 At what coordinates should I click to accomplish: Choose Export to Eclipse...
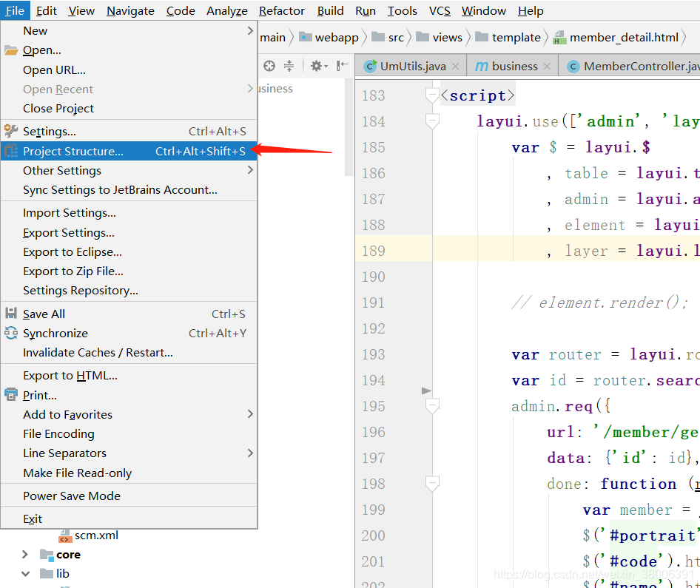click(129, 251)
